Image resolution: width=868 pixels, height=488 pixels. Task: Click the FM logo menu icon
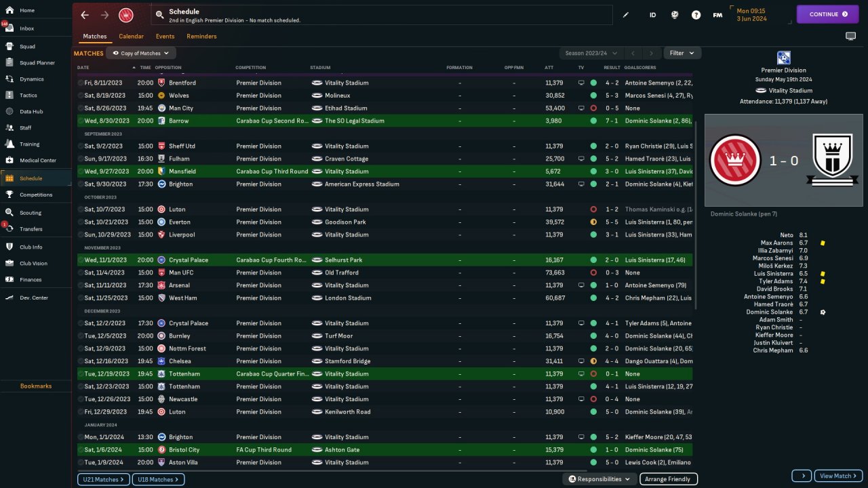click(717, 15)
